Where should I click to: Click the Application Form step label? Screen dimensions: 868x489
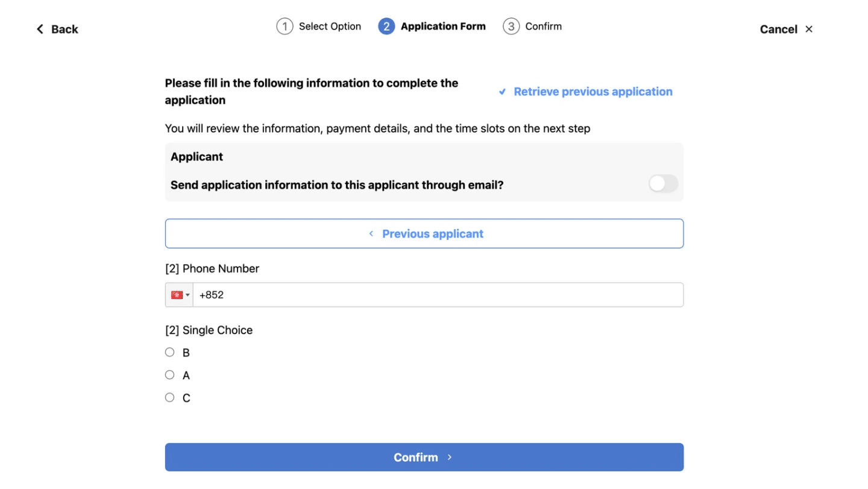click(x=443, y=27)
